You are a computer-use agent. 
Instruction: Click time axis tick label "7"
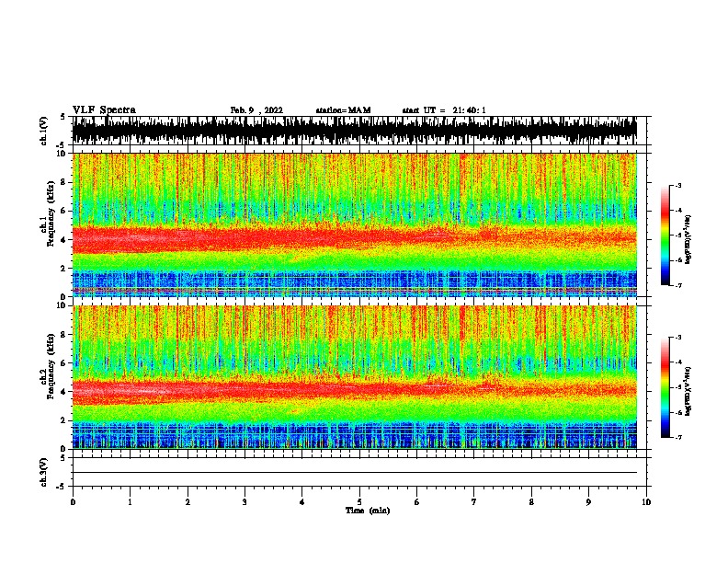tap(474, 502)
